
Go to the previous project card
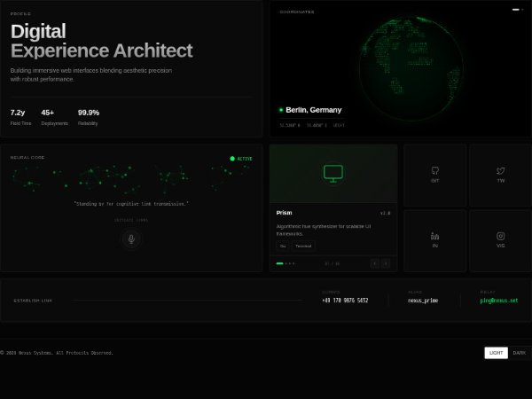(x=374, y=263)
